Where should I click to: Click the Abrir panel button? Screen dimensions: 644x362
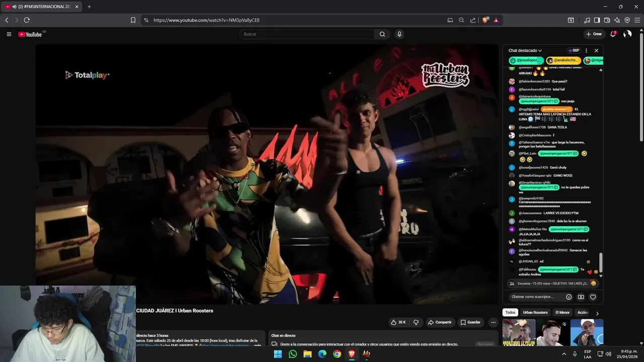pos(485,344)
